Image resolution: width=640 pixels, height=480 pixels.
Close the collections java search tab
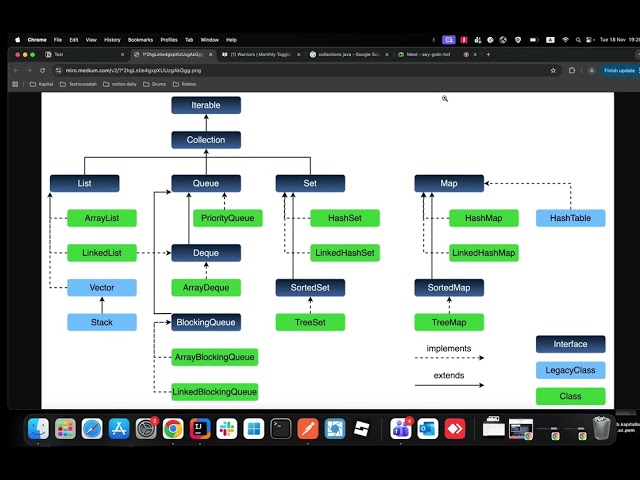[387, 54]
